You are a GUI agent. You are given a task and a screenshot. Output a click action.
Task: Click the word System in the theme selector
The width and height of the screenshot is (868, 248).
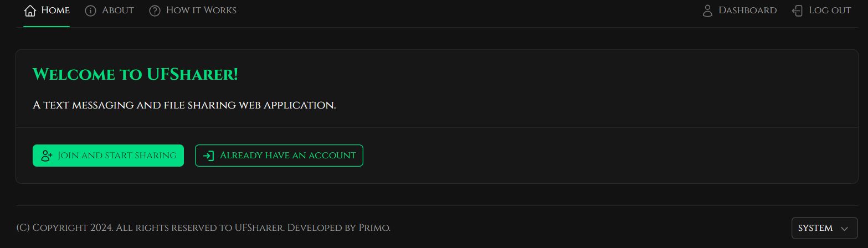pos(815,228)
